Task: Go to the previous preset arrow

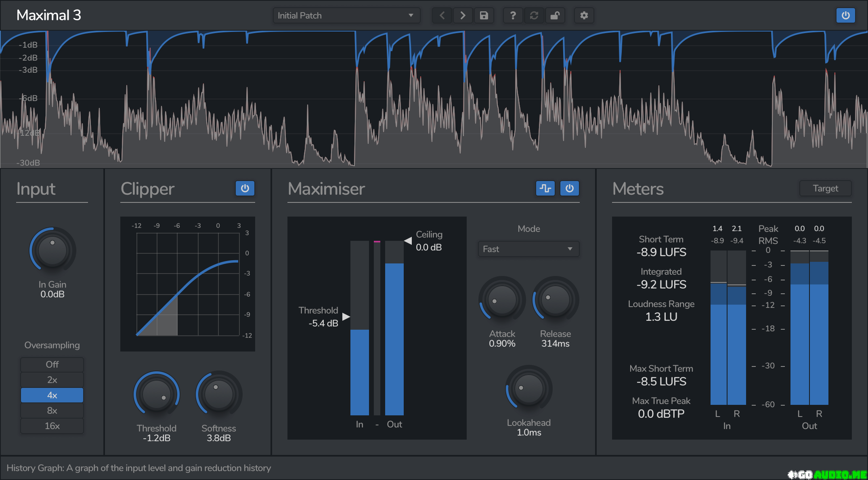Action: click(x=442, y=16)
